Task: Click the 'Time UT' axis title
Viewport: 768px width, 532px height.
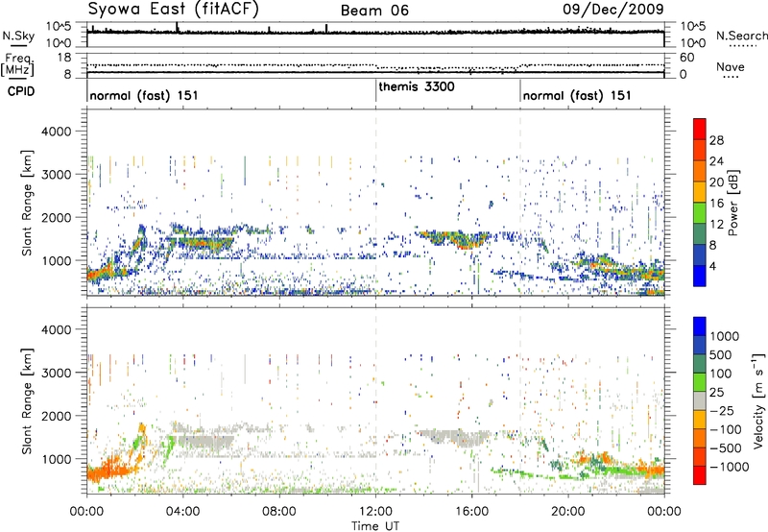Action: pos(375,525)
